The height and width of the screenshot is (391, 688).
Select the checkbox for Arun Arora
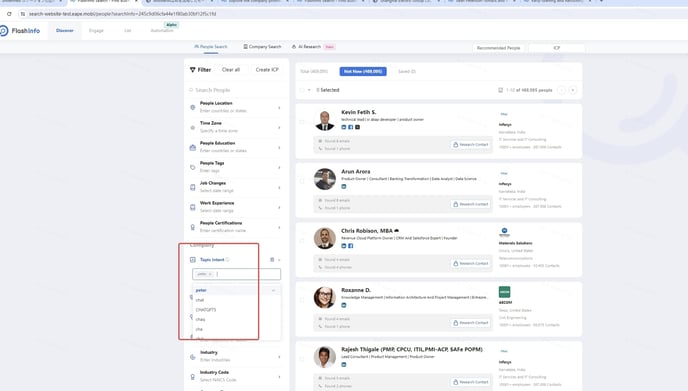pyautogui.click(x=302, y=181)
